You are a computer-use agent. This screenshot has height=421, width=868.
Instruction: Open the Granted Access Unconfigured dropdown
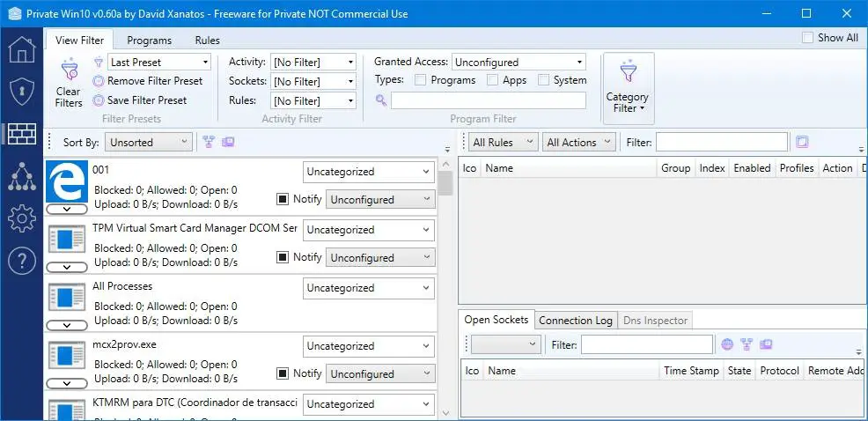[x=519, y=62]
